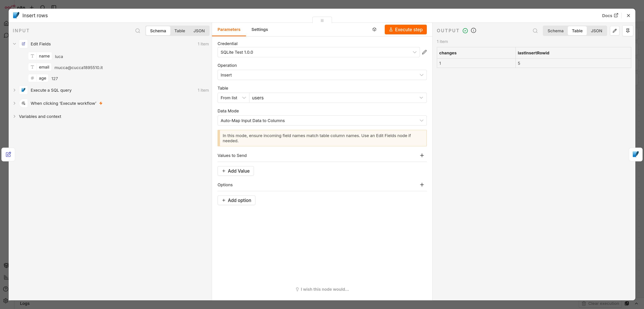Screen dimensions: 644x309
Task: Open Help in the left sidebar
Action: pos(6,289)
